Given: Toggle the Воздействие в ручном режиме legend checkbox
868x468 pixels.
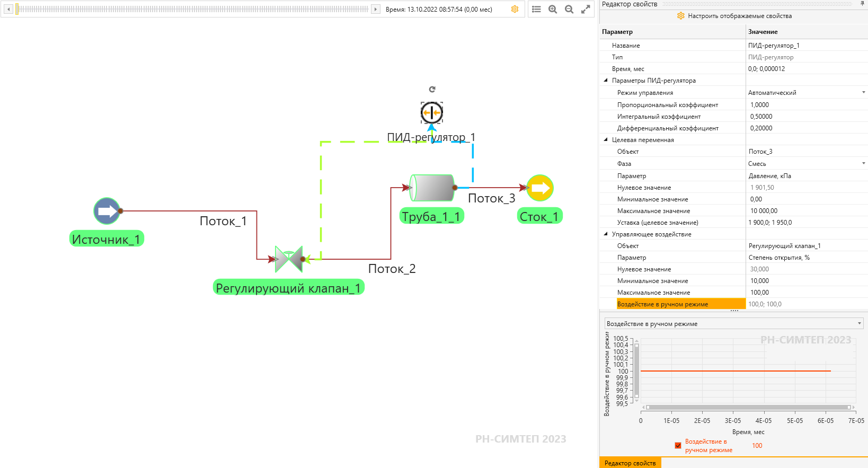Looking at the screenshot, I should (678, 445).
